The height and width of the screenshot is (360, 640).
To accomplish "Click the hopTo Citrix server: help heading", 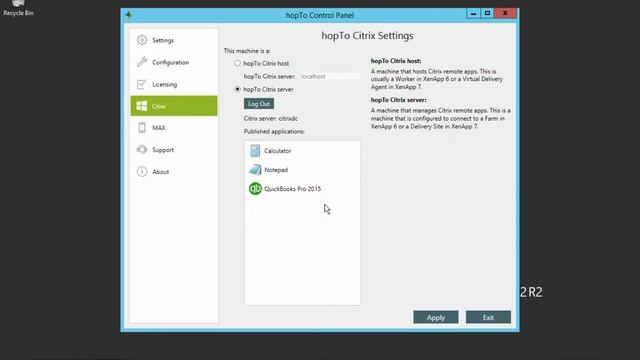I will 398,100.
